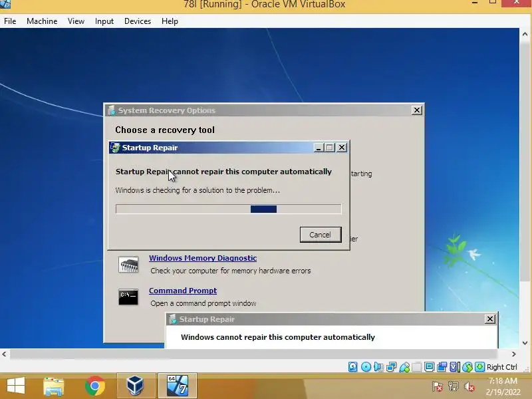Screen dimensions: 532x399
Task: Click 'Check your computer for memory hardware errors'
Action: point(230,271)
